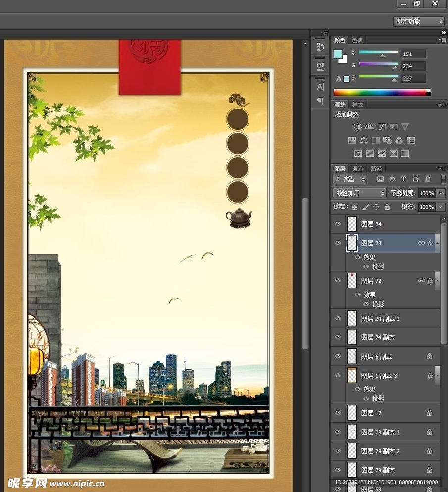Screen dimensions: 448x492
Task: Open the History panel icon
Action: click(320, 47)
